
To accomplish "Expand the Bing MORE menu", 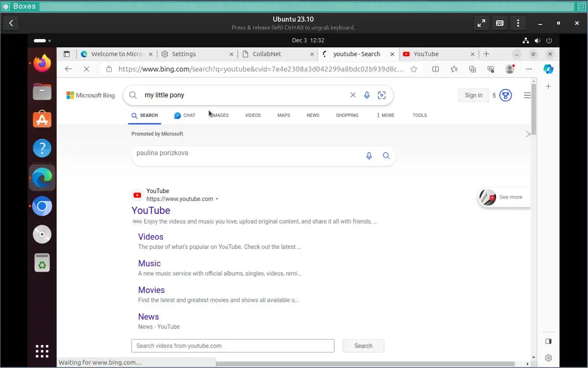I will [x=385, y=115].
